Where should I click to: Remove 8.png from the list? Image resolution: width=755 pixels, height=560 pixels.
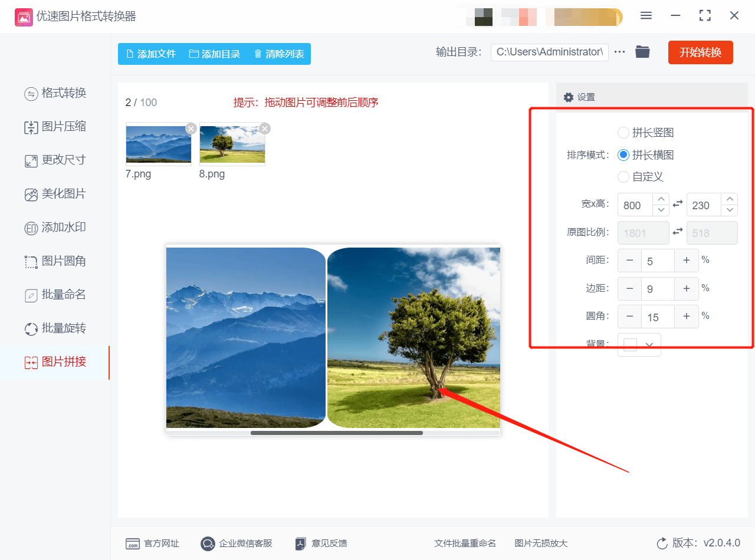coord(264,128)
